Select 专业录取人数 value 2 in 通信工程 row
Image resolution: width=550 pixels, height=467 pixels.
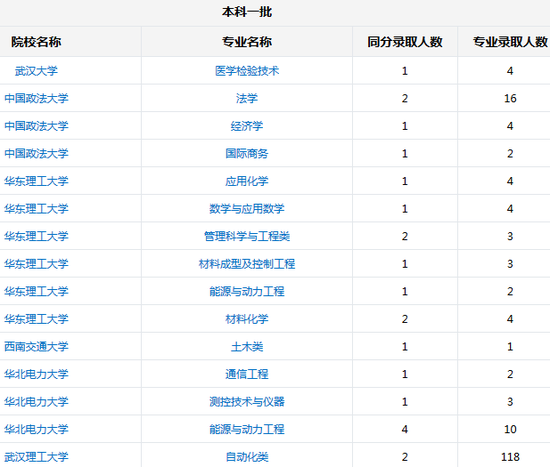(x=510, y=374)
